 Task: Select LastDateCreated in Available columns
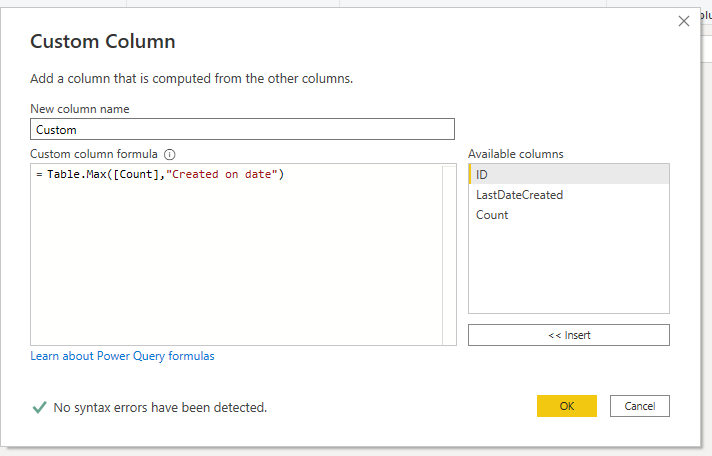569,195
